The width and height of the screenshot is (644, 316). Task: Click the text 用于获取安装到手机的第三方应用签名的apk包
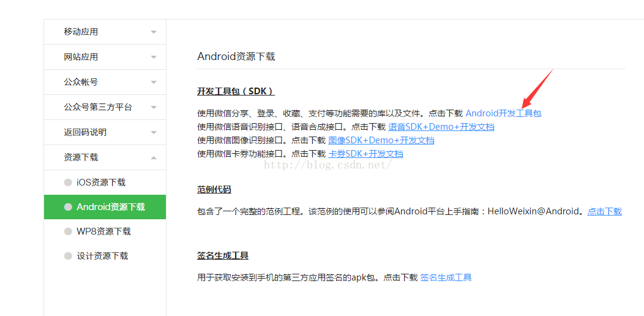[x=286, y=277]
